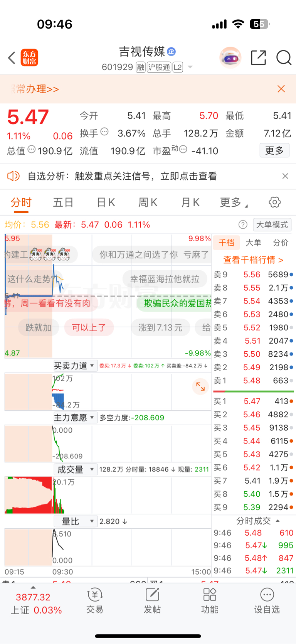Image resolution: width=296 pixels, height=644 pixels.
Task: Tap the back arrow icon
Action: (12, 58)
